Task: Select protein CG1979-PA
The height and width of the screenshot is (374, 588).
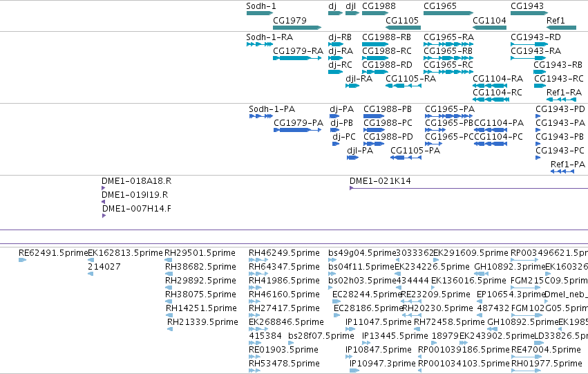Action: pyautogui.click(x=297, y=130)
